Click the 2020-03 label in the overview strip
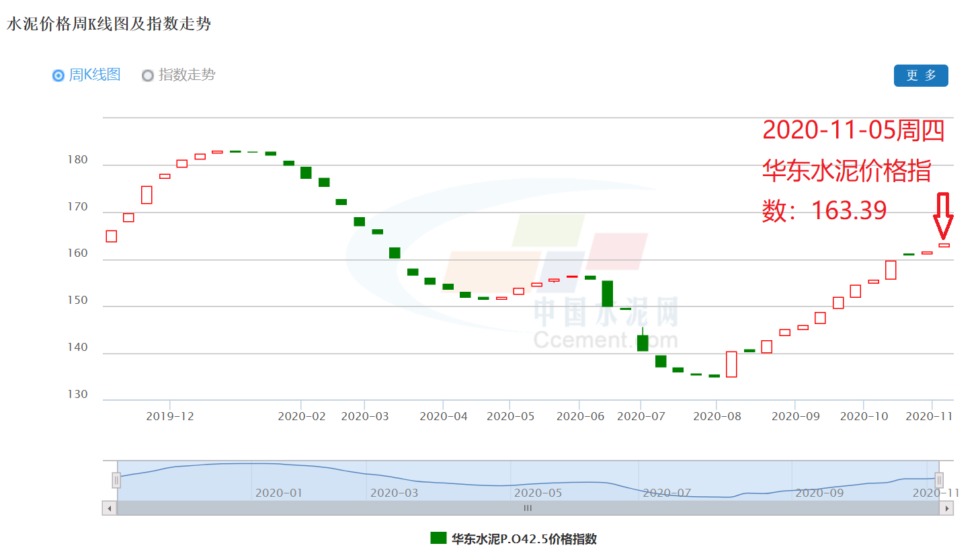Viewport: 980px width, 558px height. pyautogui.click(x=395, y=493)
